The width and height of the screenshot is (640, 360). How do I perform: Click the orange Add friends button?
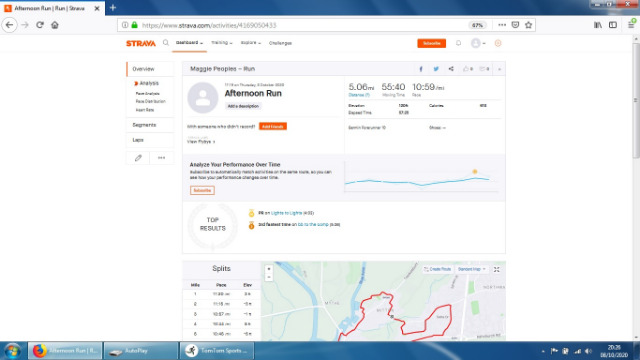[x=273, y=127]
